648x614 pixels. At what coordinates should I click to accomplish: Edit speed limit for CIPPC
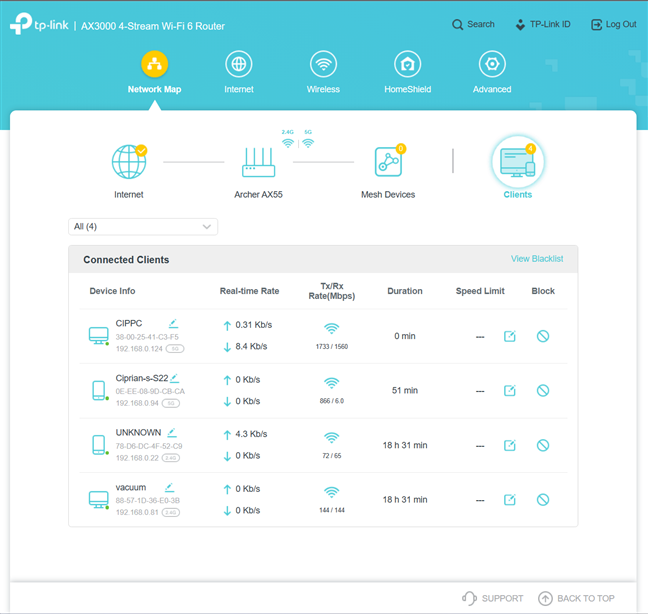pyautogui.click(x=510, y=336)
